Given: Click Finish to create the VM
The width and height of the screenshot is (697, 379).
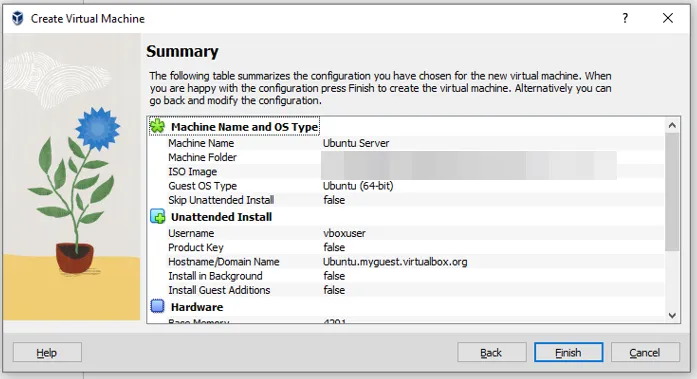Looking at the screenshot, I should click(569, 353).
